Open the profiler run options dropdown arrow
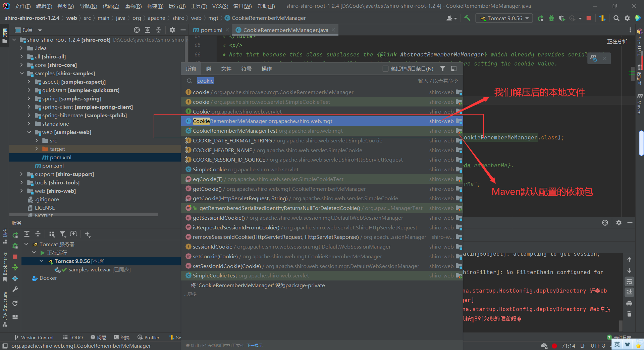The image size is (644, 350). [x=580, y=18]
